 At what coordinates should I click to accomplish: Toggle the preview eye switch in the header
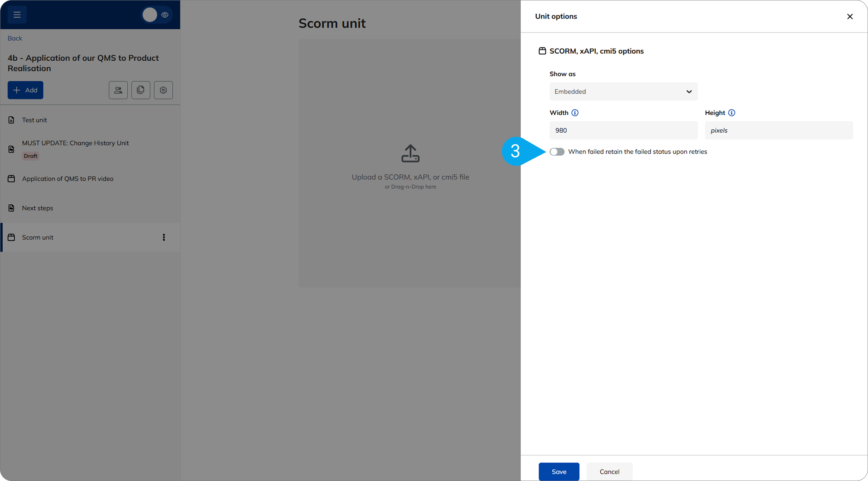(156, 15)
